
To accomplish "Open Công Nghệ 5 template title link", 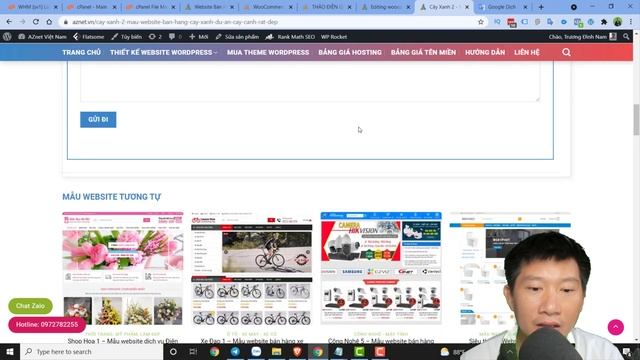I will click(381, 341).
